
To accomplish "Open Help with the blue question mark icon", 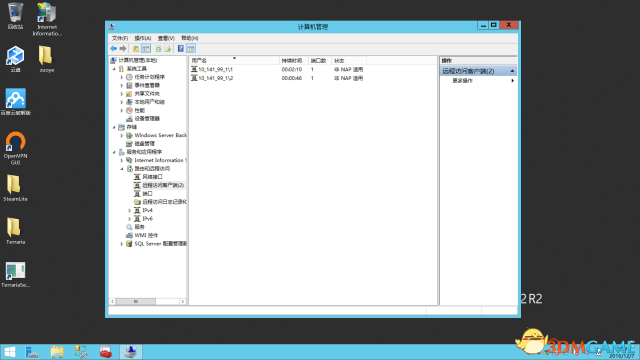I will click(x=181, y=49).
